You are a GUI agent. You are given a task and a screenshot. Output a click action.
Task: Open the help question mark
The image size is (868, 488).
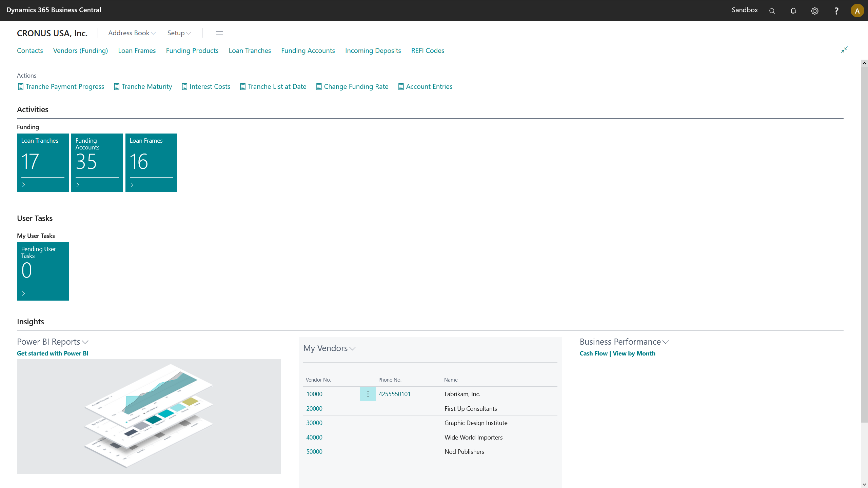click(836, 11)
